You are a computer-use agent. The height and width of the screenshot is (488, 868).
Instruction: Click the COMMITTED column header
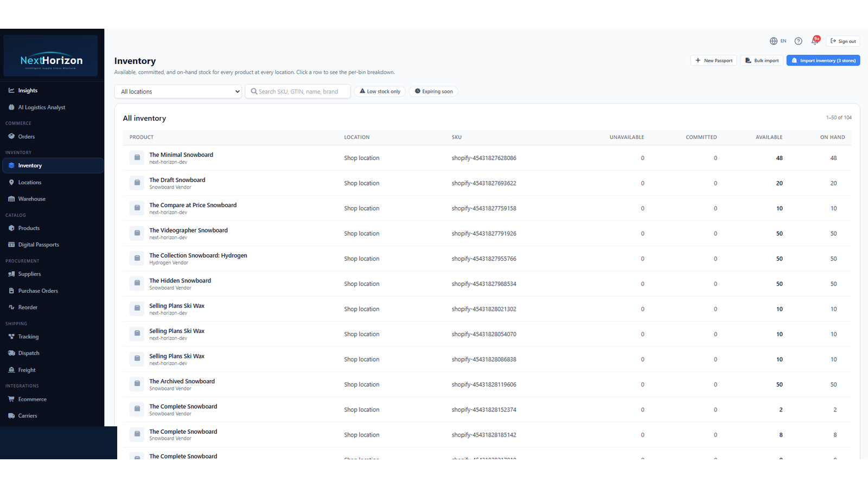click(701, 137)
